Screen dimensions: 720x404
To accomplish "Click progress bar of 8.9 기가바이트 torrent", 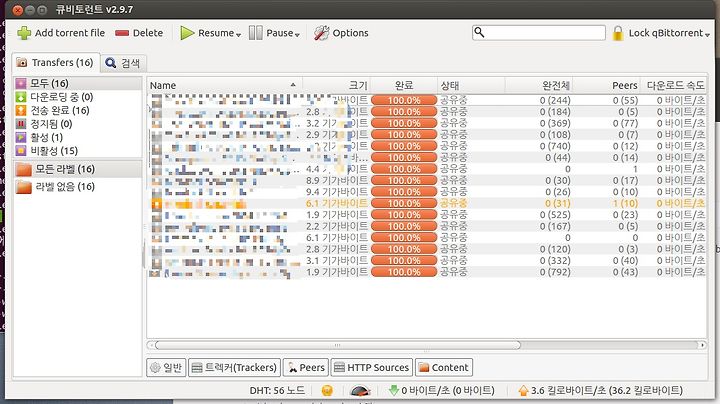I will (404, 180).
